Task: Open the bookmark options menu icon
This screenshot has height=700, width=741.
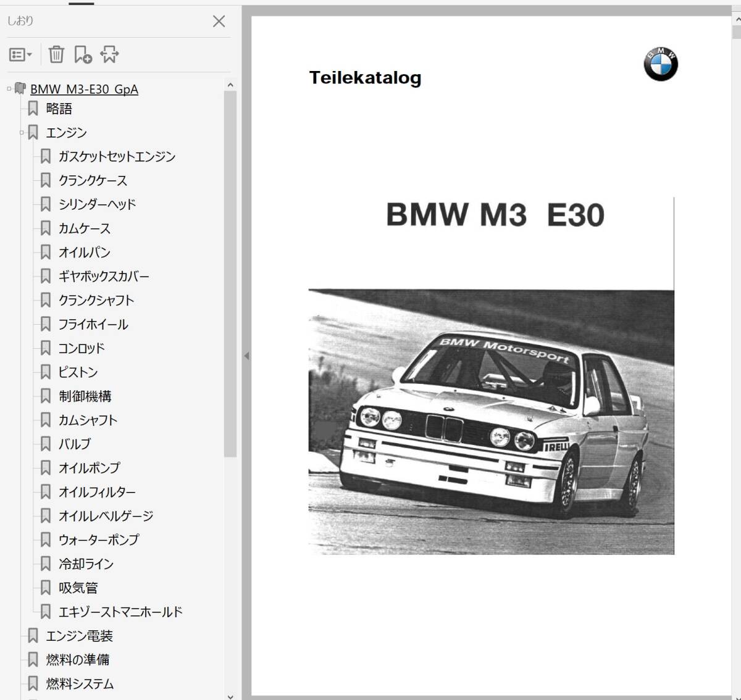Action: 20,55
